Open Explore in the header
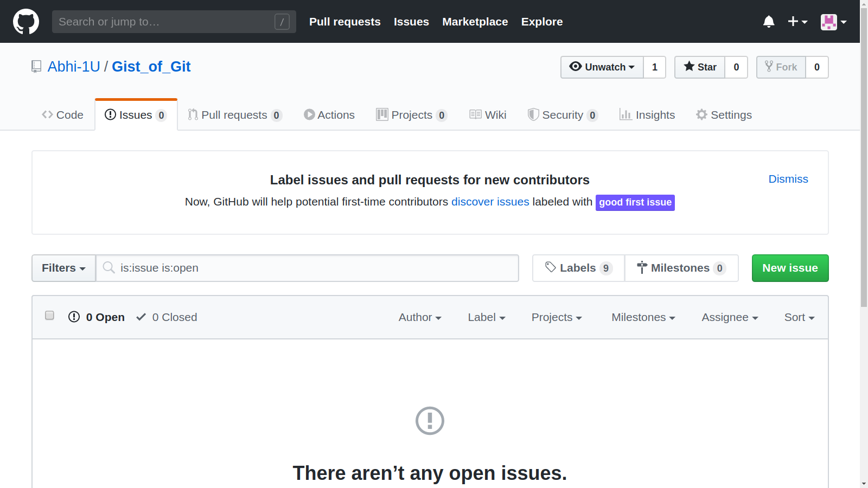This screenshot has width=868, height=488. point(542,22)
